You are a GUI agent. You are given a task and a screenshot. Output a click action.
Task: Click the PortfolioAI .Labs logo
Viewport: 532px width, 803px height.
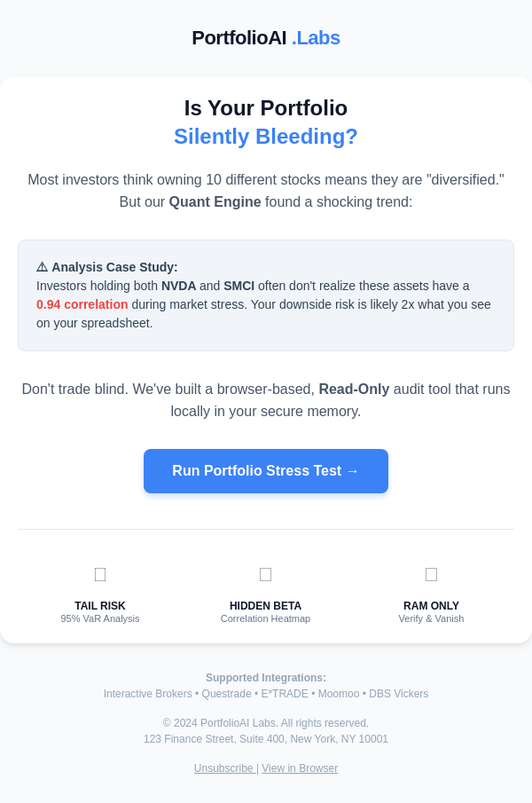[266, 38]
